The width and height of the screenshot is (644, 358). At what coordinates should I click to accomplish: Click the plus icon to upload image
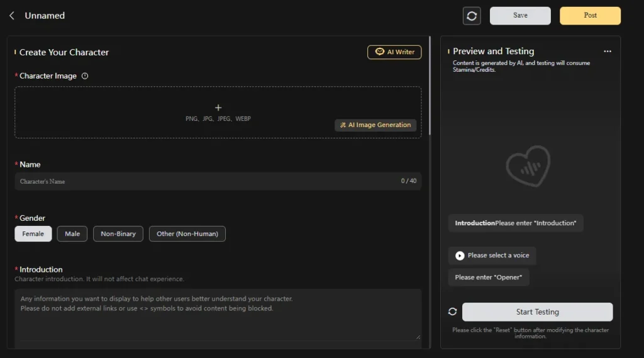click(x=218, y=108)
